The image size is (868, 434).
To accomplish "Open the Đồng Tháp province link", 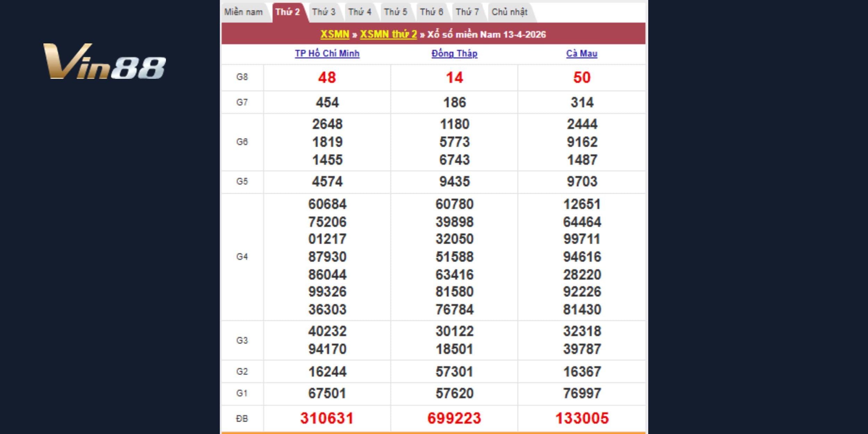I will [x=454, y=53].
